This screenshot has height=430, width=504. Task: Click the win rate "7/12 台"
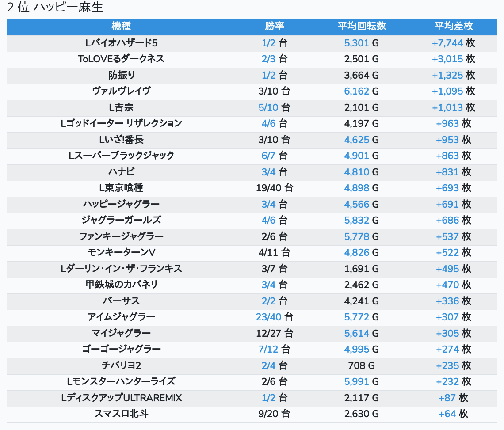[x=275, y=349]
